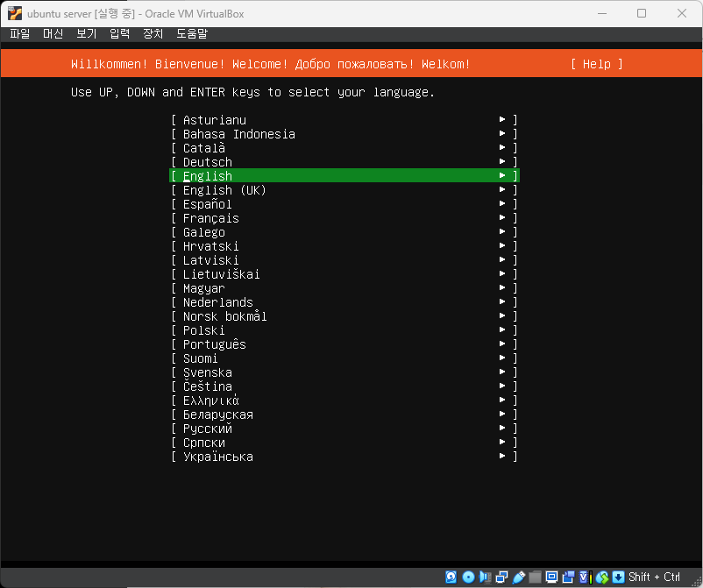703x588 pixels.
Task: Select English (UK) language
Action: click(344, 190)
